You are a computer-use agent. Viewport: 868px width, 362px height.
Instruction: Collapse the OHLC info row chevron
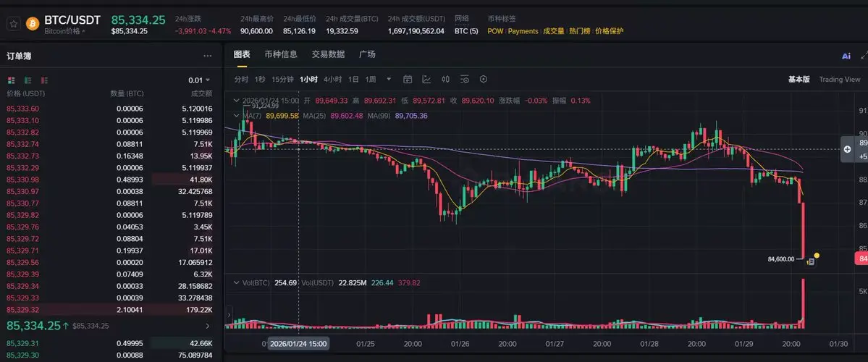pyautogui.click(x=237, y=101)
